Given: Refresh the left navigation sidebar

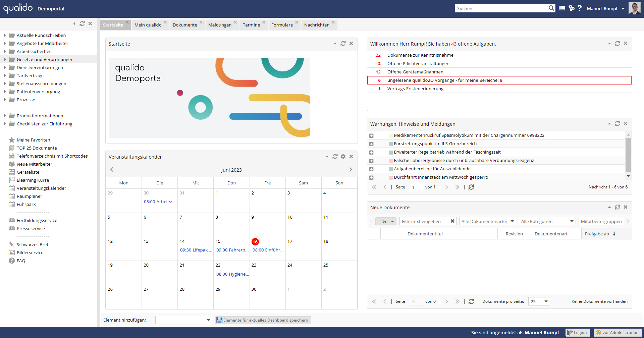Looking at the screenshot, I should (82, 24).
